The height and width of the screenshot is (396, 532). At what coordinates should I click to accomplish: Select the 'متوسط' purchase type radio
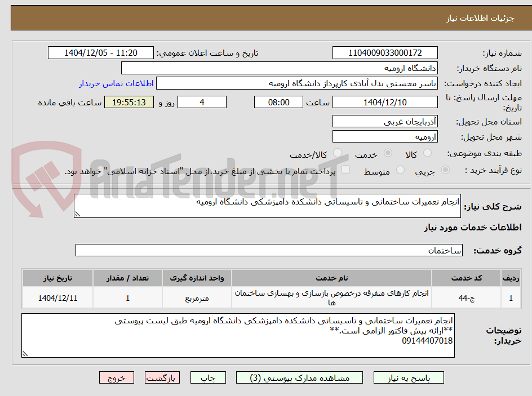[x=400, y=170]
